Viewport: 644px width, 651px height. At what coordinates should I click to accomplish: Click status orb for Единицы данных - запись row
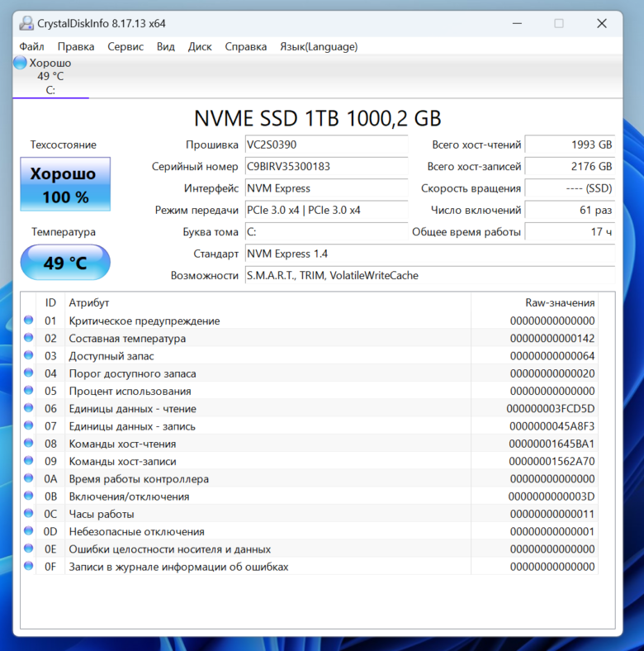coord(28,425)
